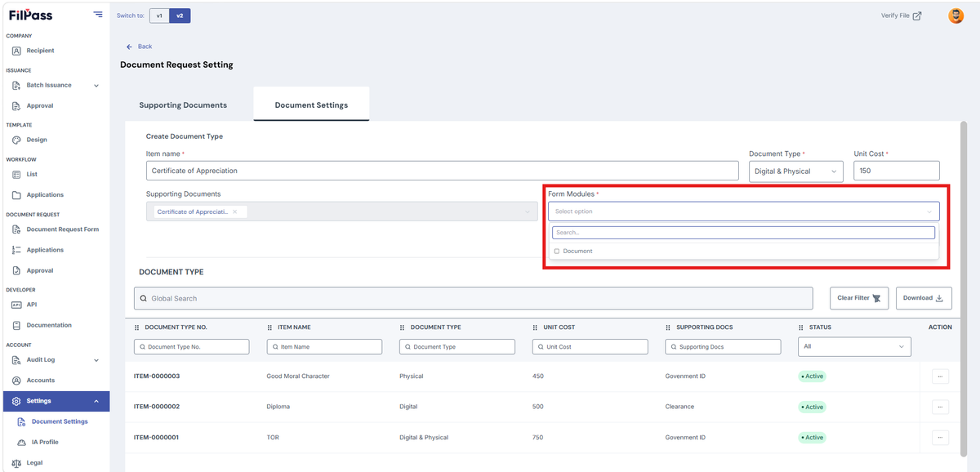Image resolution: width=980 pixels, height=472 pixels.
Task: Switch to version v2
Action: coord(180,16)
